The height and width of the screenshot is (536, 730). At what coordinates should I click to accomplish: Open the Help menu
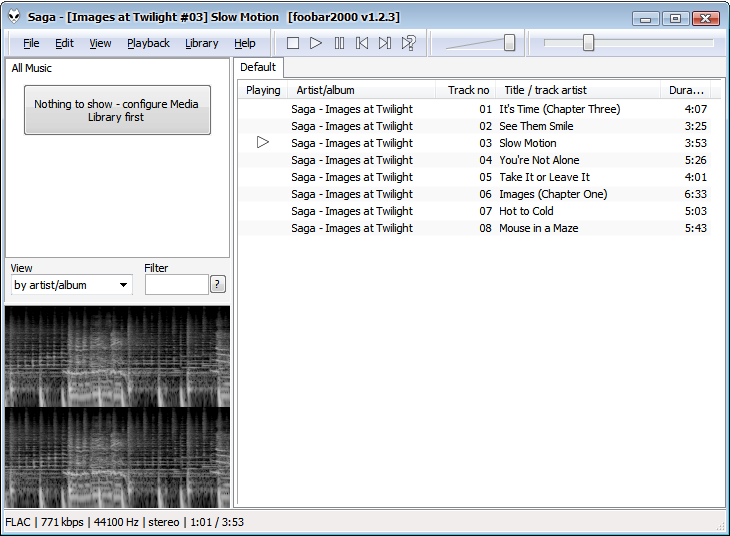tap(244, 43)
